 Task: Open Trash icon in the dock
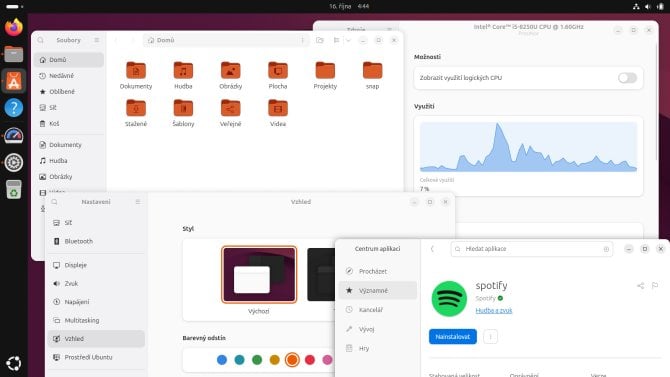point(14,189)
